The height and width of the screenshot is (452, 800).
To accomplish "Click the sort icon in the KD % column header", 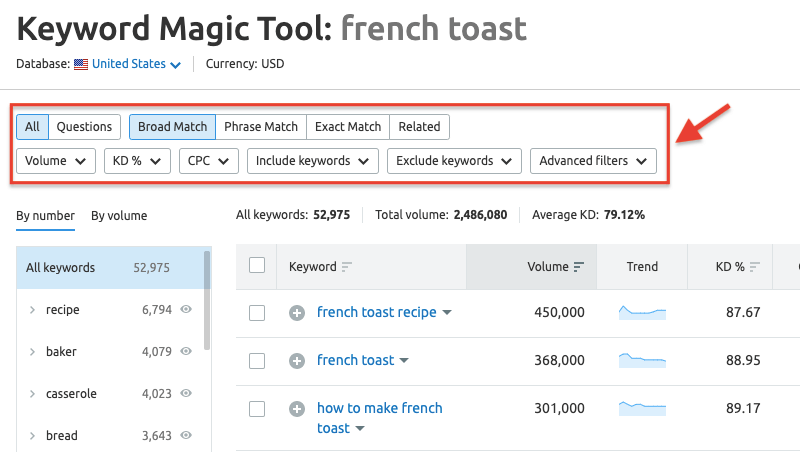I will (755, 267).
